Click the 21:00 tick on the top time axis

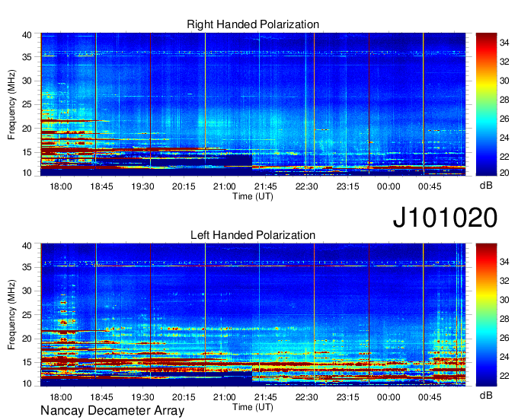click(x=225, y=186)
